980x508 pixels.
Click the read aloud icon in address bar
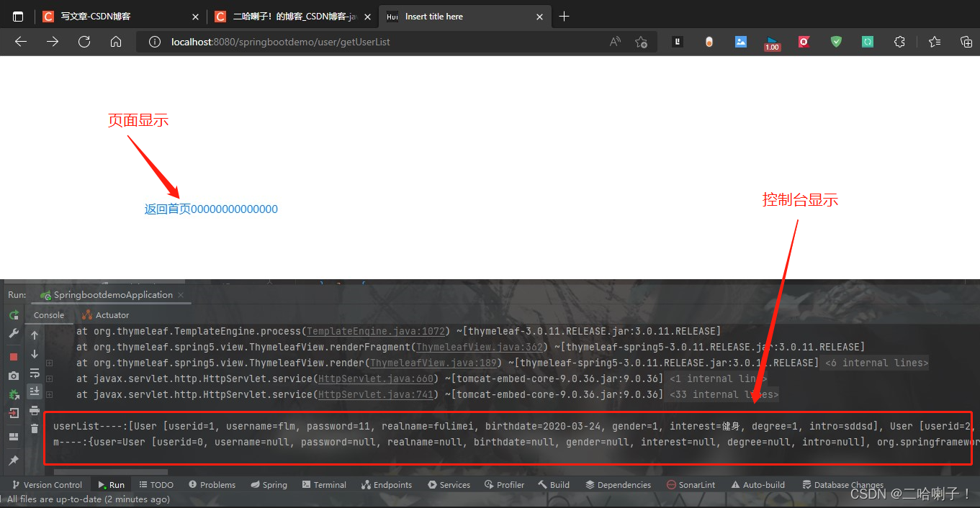(x=615, y=42)
